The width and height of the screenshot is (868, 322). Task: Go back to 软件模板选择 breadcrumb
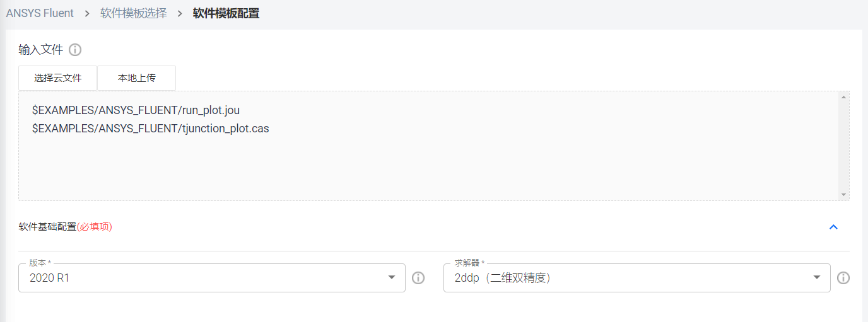coord(134,13)
